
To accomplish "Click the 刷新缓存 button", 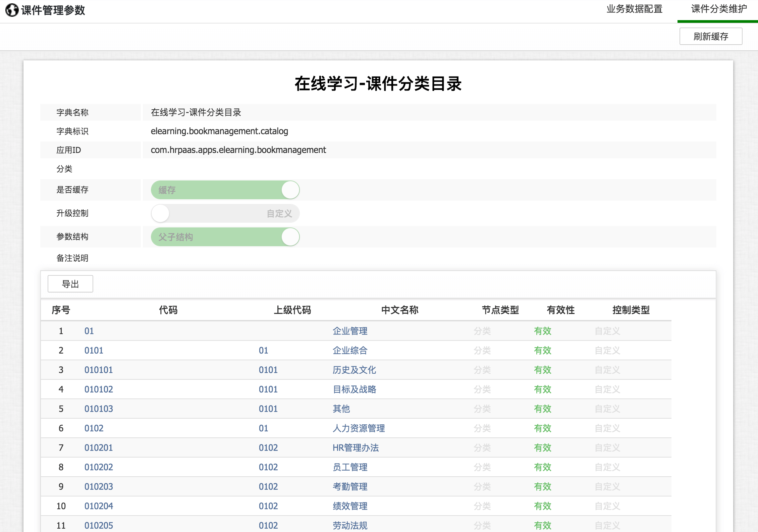I will point(710,36).
